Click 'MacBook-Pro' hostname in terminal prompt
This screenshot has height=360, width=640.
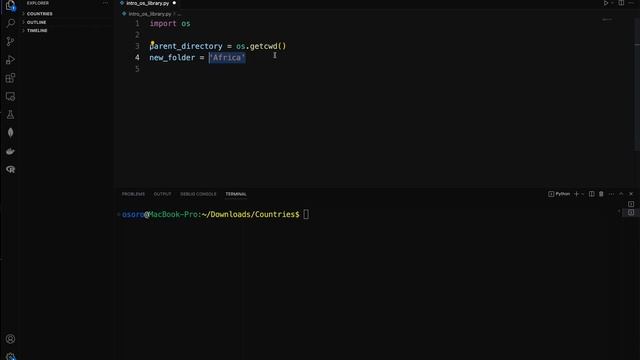173,214
